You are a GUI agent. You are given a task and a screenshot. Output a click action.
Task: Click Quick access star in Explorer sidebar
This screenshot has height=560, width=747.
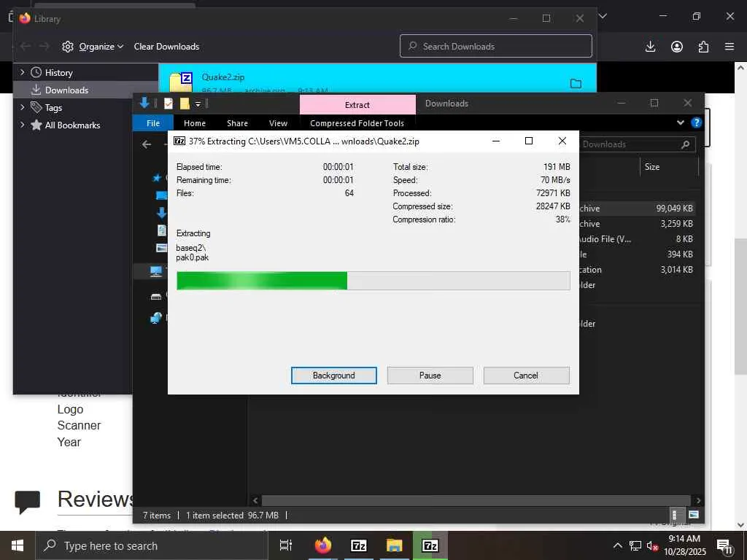[156, 178]
